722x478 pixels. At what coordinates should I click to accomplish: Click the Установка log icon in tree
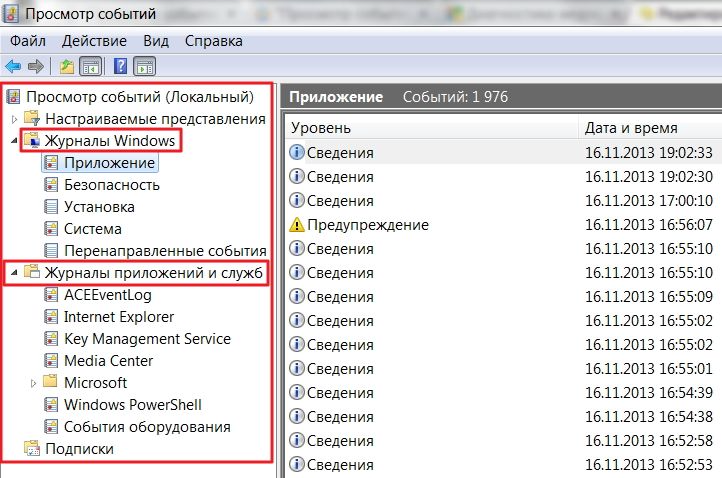coord(51,207)
